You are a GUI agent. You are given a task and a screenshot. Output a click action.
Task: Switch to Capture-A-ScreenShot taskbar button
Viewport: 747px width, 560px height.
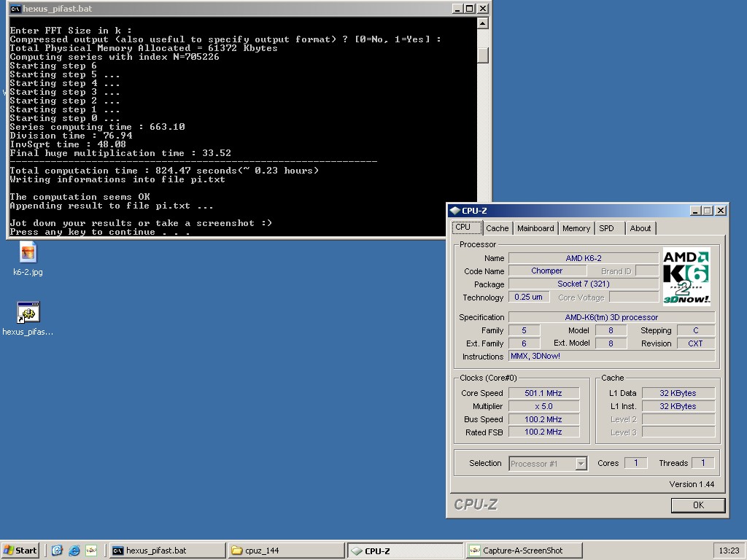[525, 551]
